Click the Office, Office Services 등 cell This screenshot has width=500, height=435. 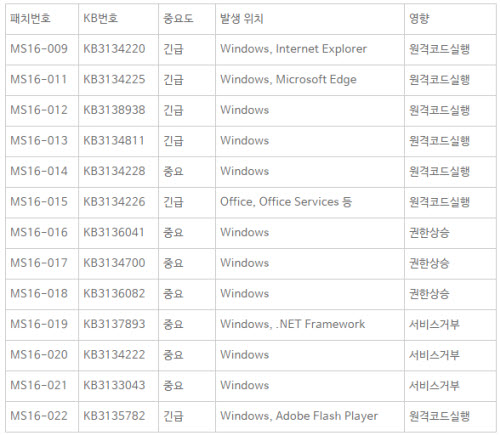(310, 202)
